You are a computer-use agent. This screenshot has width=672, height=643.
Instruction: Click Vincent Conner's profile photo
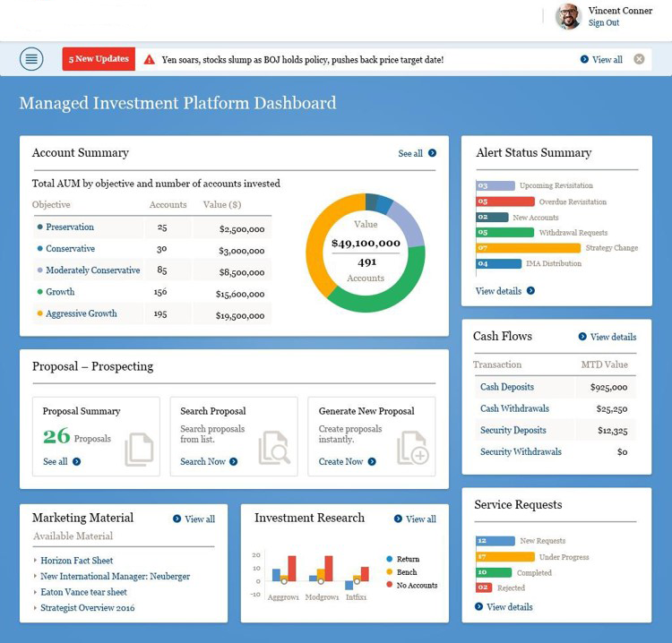568,16
